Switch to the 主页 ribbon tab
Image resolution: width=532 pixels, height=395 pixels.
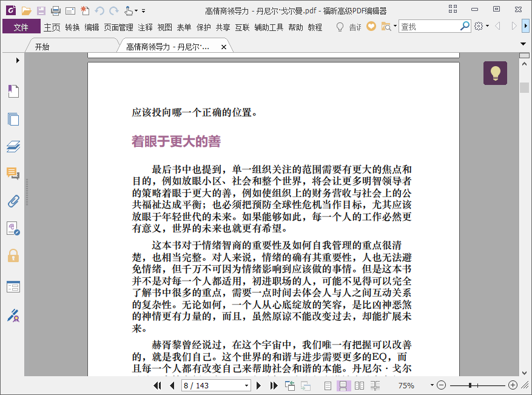(52, 27)
